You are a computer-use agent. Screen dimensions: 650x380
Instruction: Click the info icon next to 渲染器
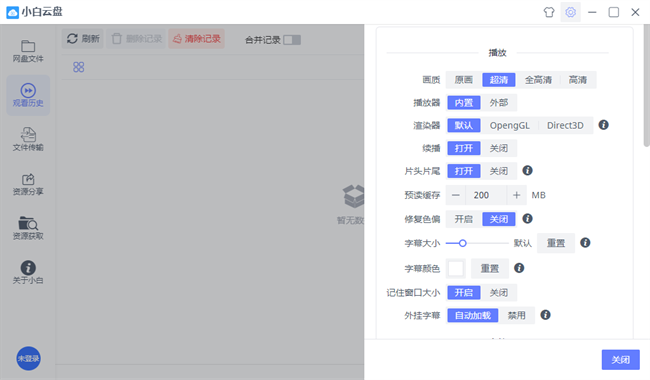coord(604,125)
